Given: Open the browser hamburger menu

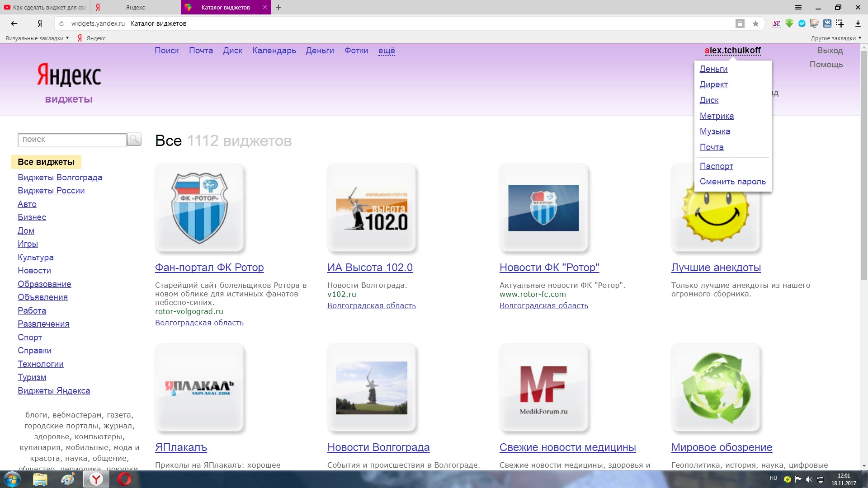Looking at the screenshot, I should (798, 7).
